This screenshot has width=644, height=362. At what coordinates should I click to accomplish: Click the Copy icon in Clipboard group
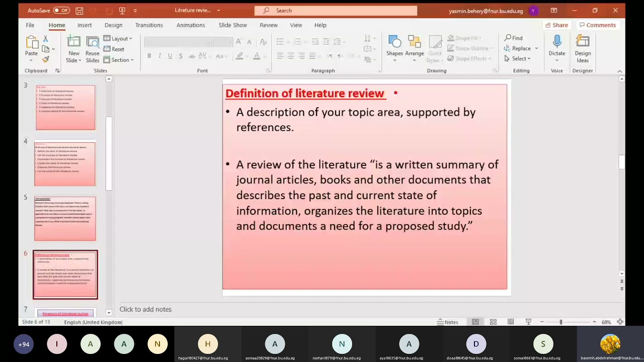tap(45, 49)
